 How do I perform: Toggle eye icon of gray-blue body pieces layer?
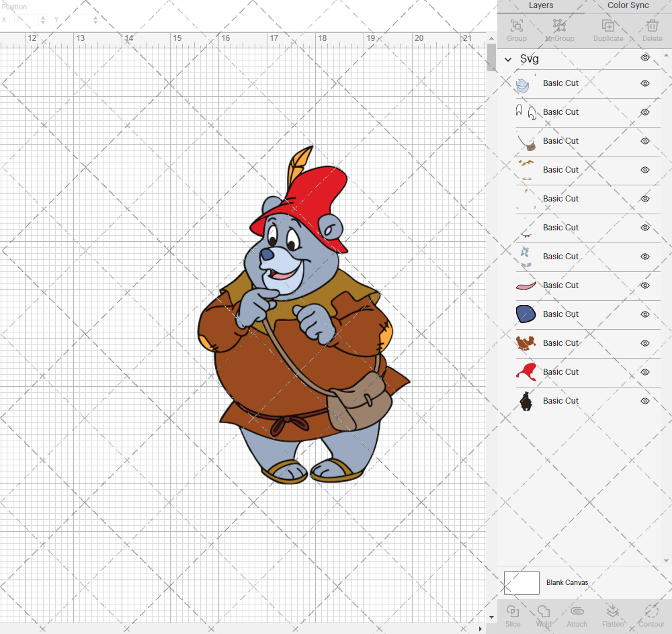tap(645, 257)
